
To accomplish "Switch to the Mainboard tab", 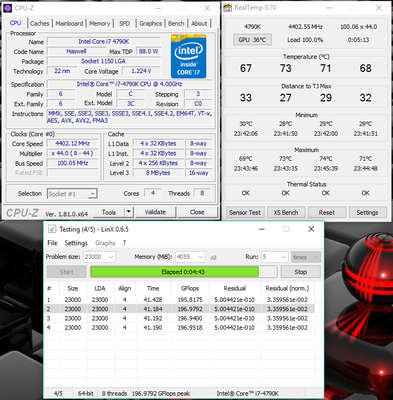I will tap(69, 23).
